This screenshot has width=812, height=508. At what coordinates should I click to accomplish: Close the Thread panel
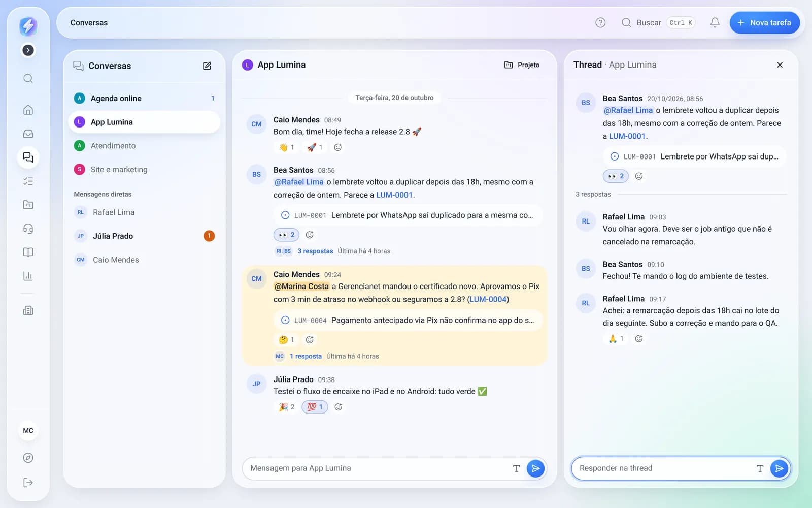[780, 65]
